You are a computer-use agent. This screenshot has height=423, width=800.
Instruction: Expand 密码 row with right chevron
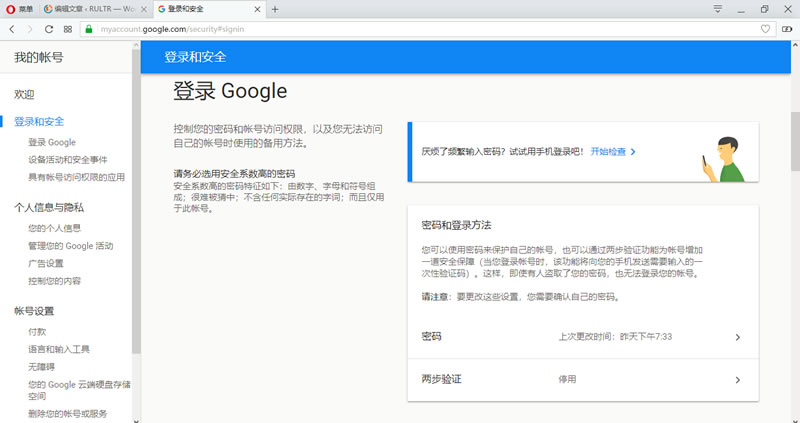coord(738,337)
